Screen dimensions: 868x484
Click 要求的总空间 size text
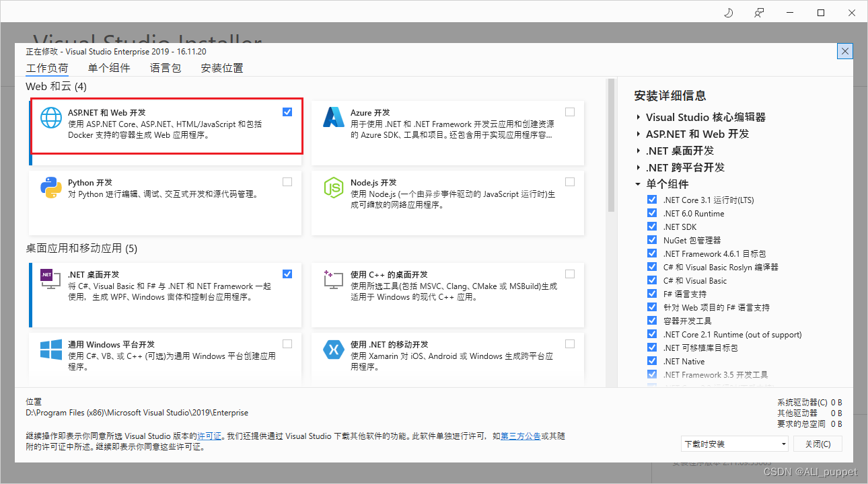pos(809,424)
